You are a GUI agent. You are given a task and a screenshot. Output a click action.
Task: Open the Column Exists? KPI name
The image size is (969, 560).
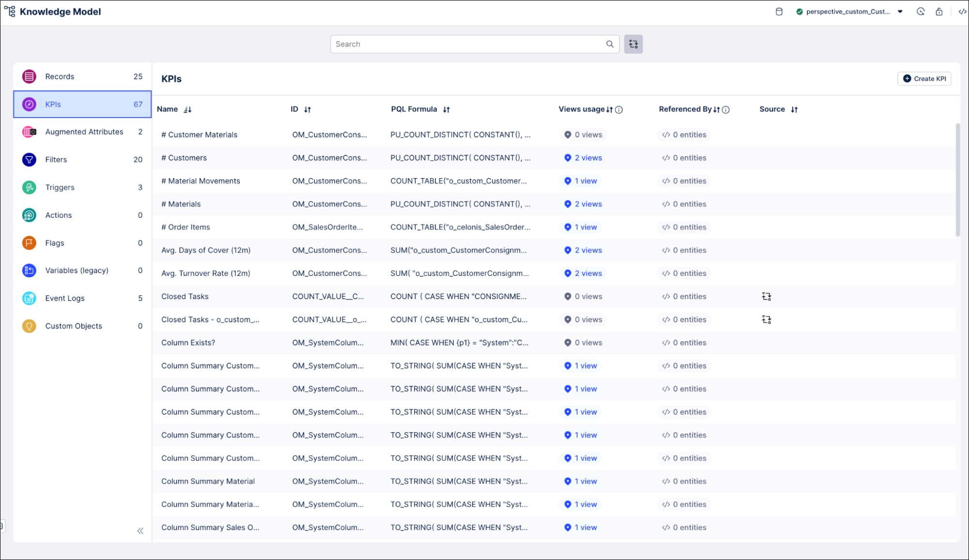pos(188,343)
